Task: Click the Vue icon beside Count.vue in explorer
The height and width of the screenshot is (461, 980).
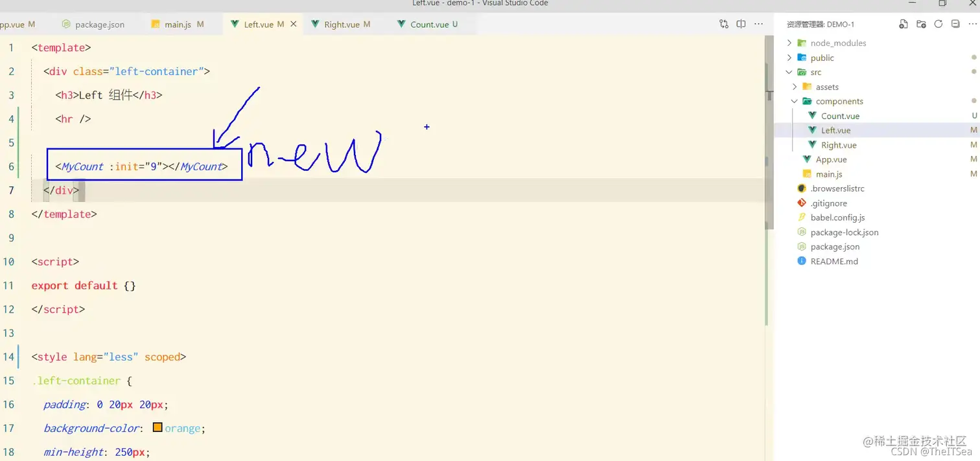Action: [812, 116]
